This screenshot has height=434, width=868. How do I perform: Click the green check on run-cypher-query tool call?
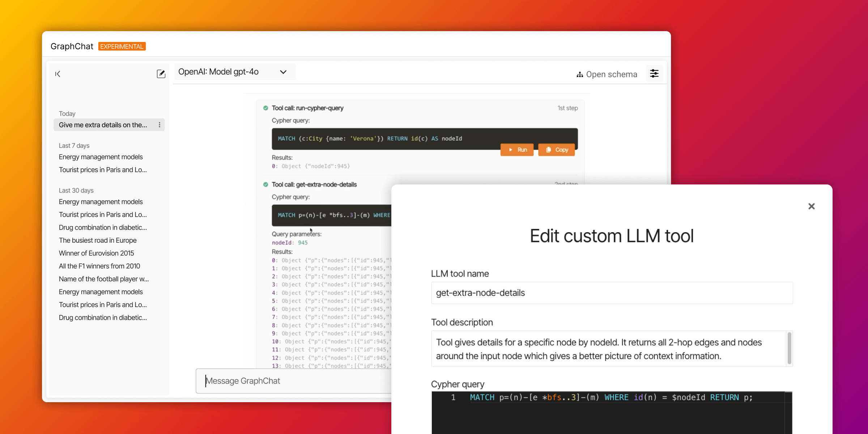(x=265, y=108)
